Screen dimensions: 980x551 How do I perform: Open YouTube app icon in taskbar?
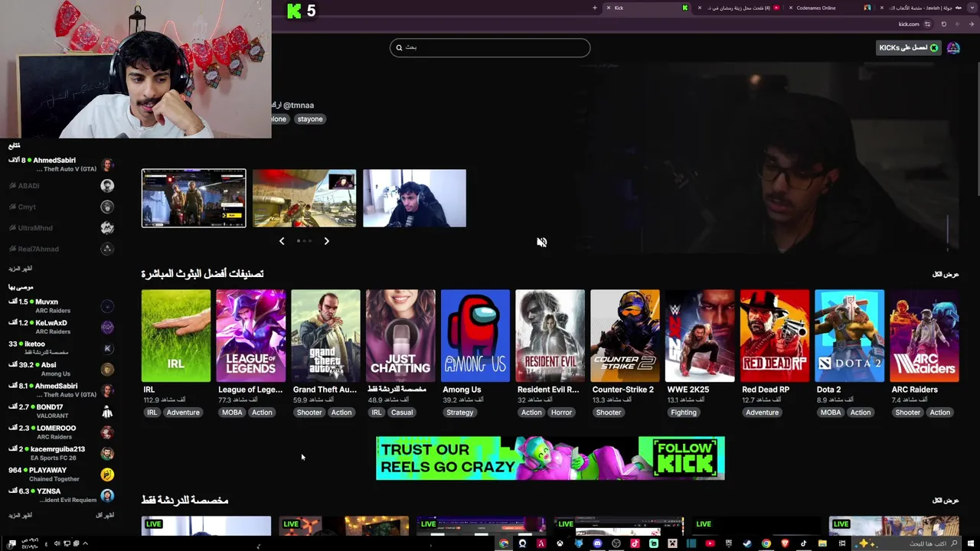(x=710, y=543)
